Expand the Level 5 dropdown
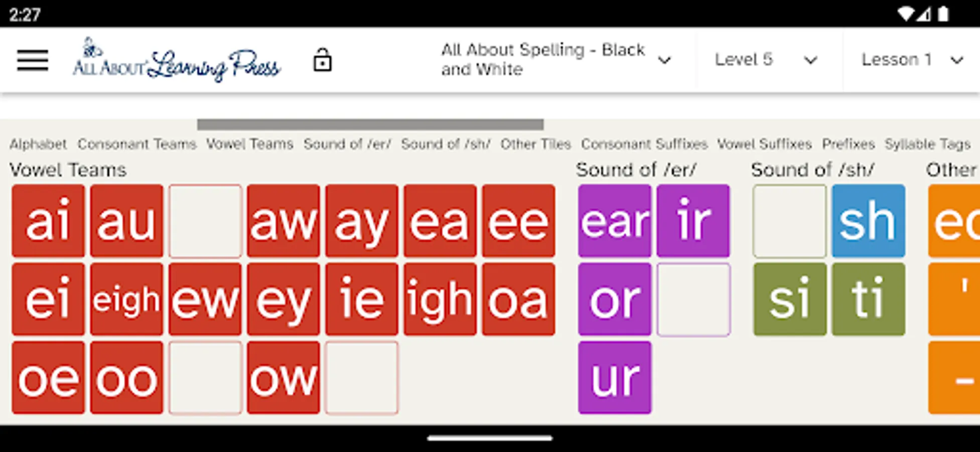 (766, 60)
